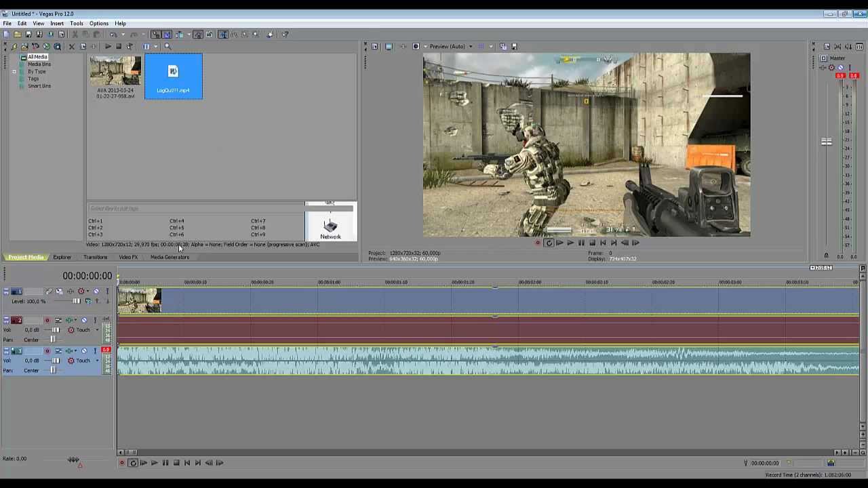
Task: Arm audio track 2 for record
Action: pos(47,321)
